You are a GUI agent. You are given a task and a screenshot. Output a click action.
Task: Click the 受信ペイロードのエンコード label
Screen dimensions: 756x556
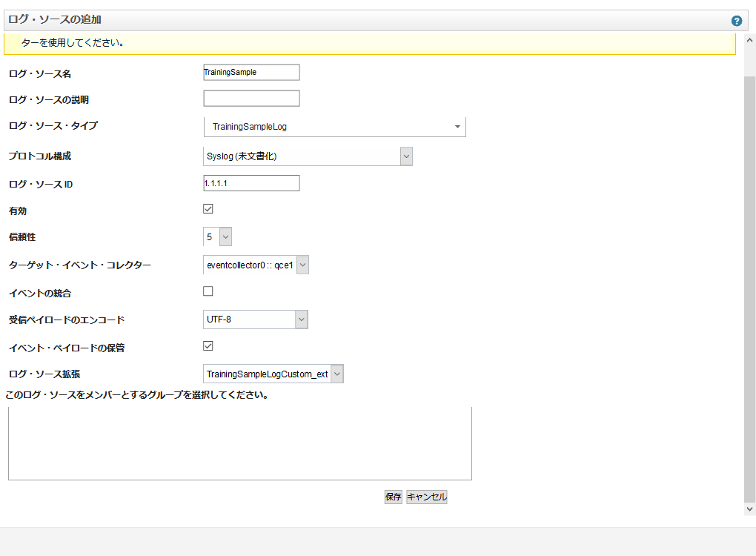coord(67,320)
